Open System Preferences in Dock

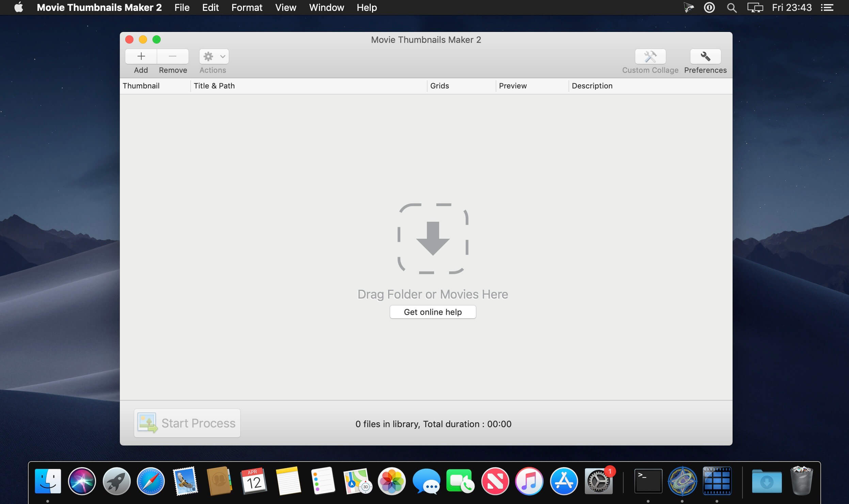click(598, 481)
